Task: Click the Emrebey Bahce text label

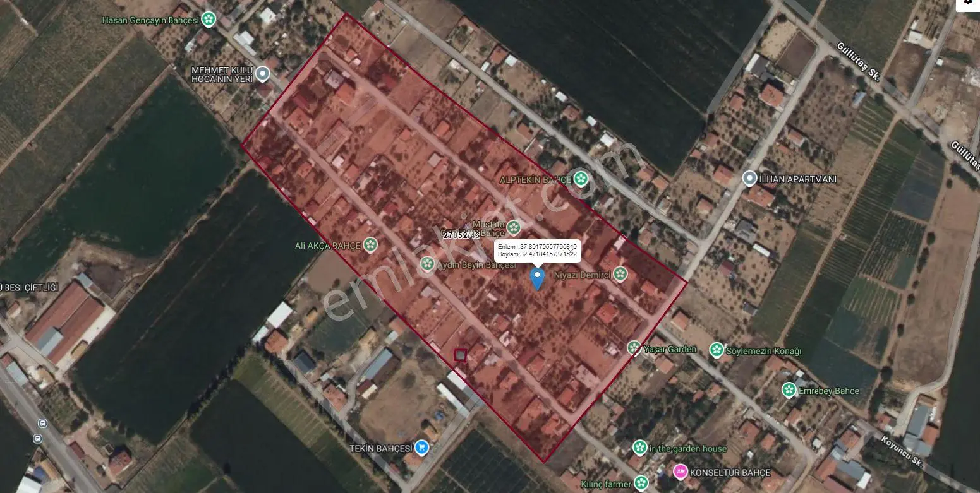Action: (830, 391)
